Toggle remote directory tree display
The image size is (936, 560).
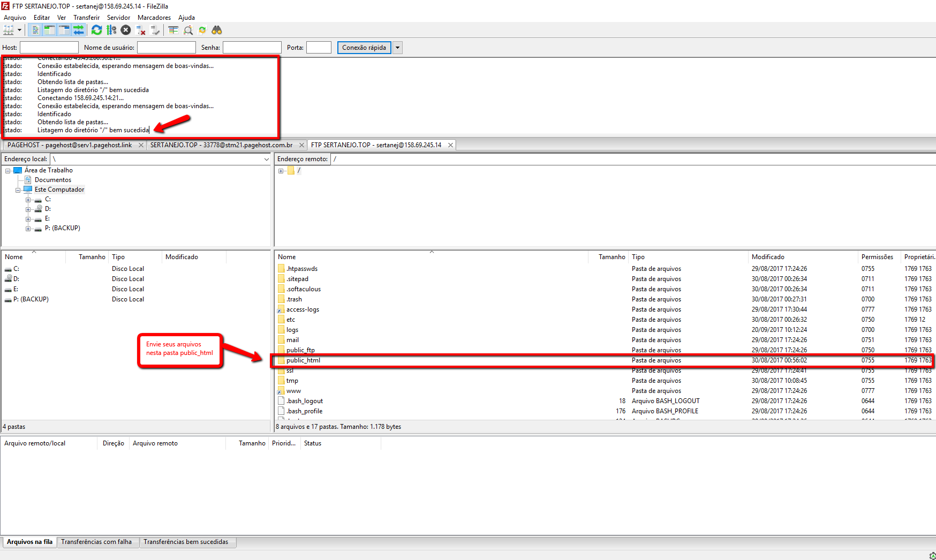tap(64, 30)
